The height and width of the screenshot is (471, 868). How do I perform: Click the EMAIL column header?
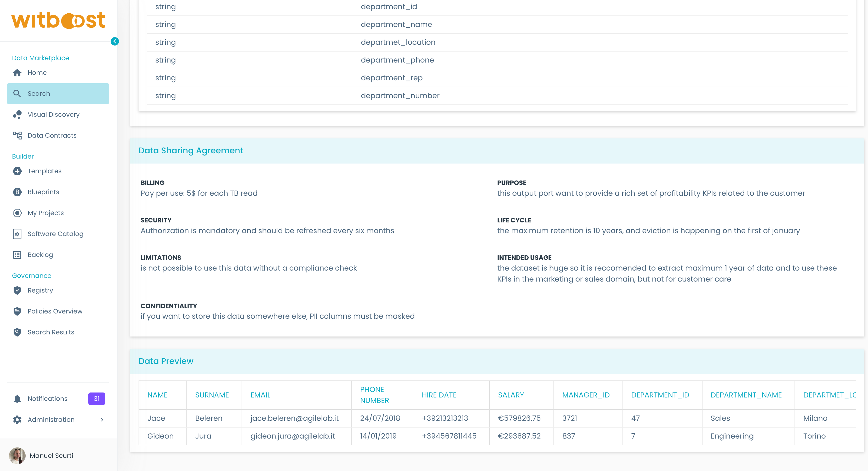(260, 395)
